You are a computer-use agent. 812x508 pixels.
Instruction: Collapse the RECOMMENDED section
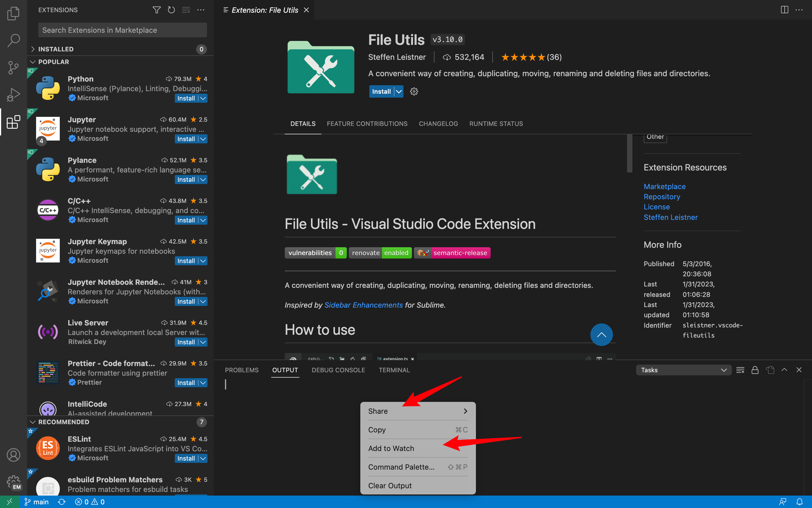(x=120, y=422)
